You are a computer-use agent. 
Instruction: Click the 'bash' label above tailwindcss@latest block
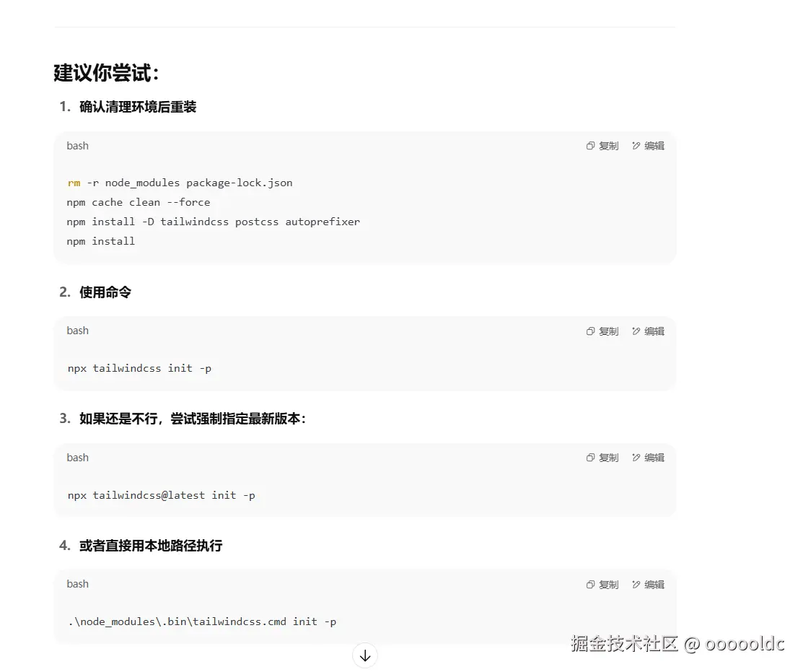77,458
